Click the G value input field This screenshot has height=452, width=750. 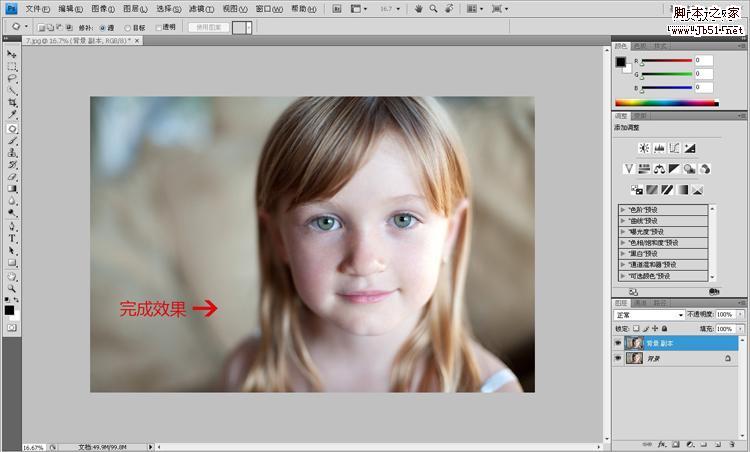(704, 74)
